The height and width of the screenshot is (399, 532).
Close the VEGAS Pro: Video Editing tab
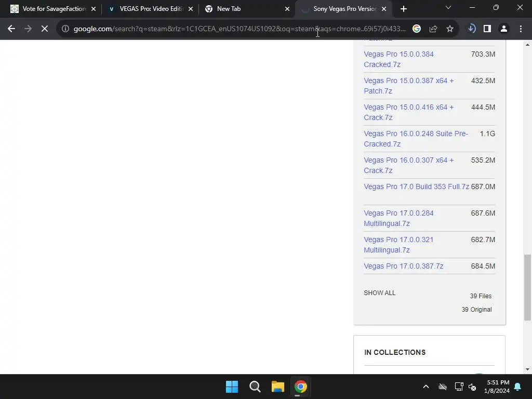191,9
